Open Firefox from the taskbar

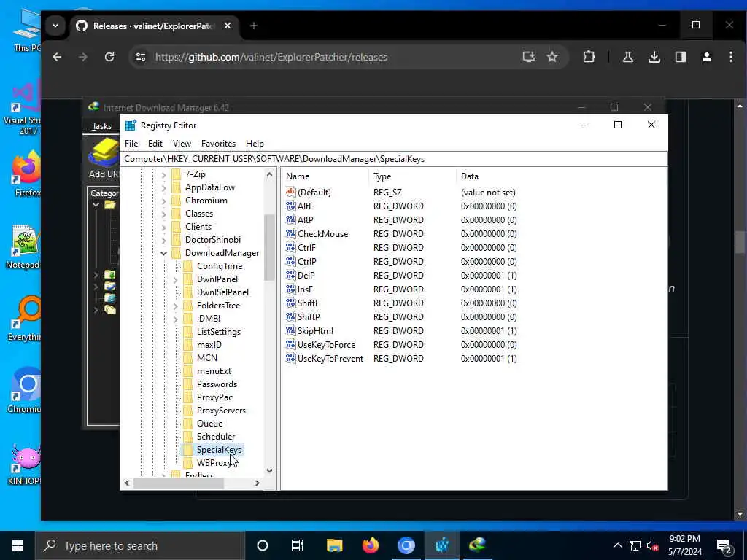click(370, 545)
